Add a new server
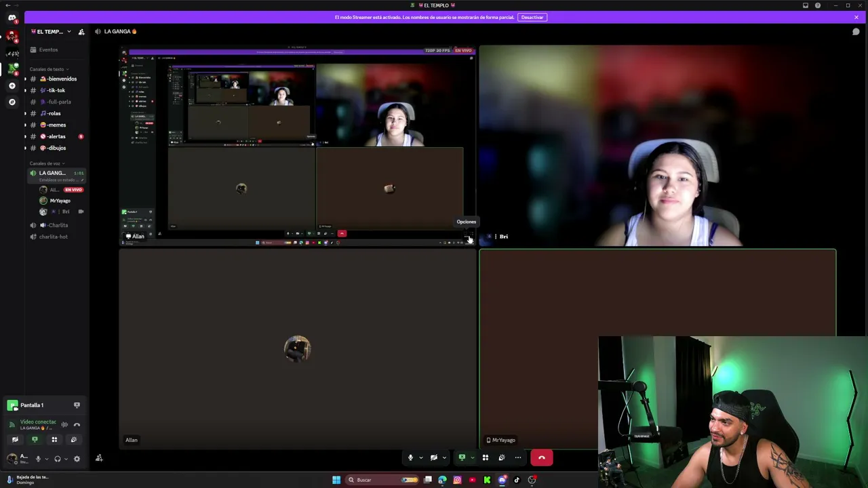The width and height of the screenshot is (868, 488). pyautogui.click(x=12, y=86)
